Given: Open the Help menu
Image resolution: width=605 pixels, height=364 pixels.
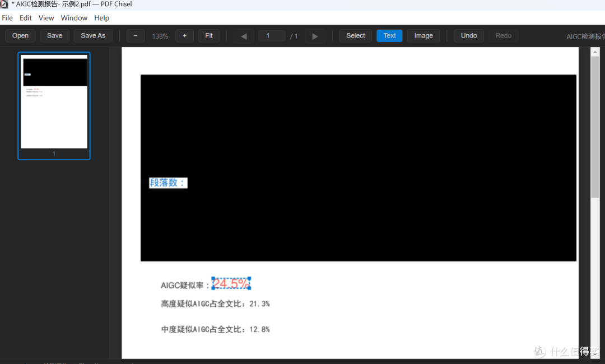Looking at the screenshot, I should coord(101,18).
